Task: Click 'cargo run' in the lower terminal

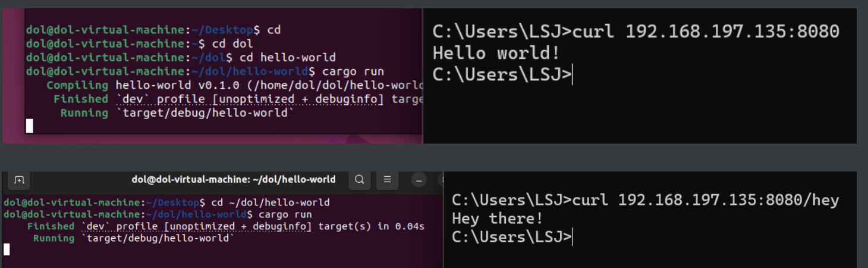Action: point(284,214)
